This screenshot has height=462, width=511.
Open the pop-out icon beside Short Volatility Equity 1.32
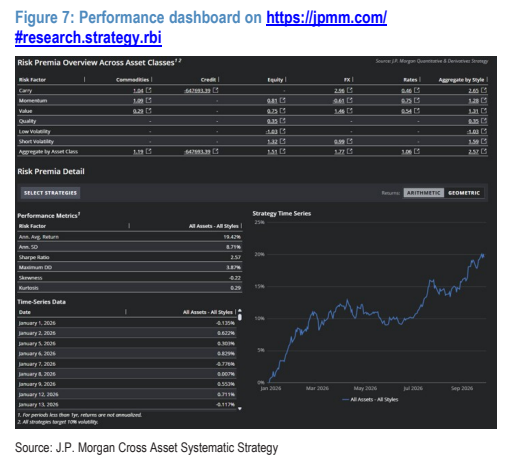click(282, 141)
